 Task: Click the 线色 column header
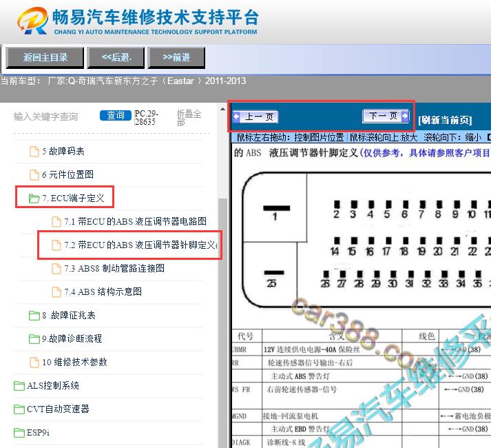tap(427, 336)
